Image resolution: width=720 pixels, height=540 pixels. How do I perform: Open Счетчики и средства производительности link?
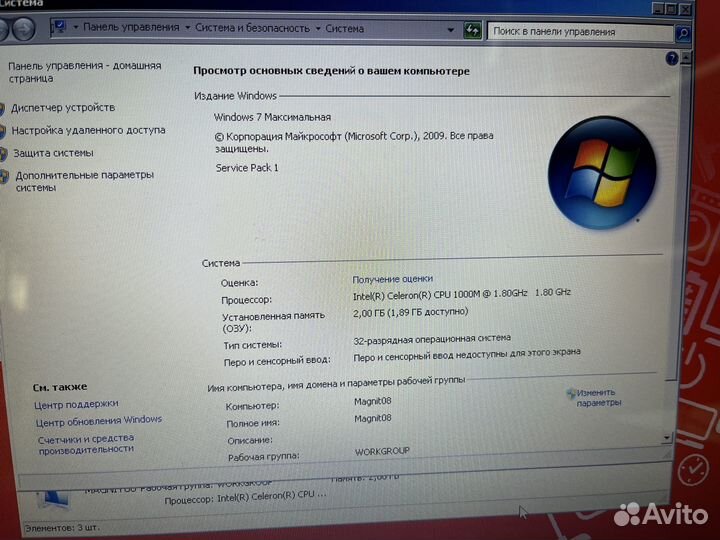pyautogui.click(x=86, y=444)
